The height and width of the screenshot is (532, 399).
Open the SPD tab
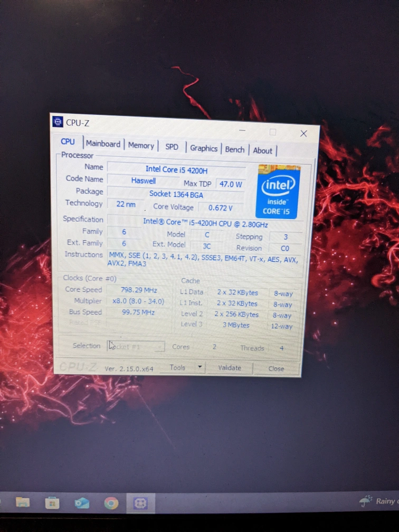click(172, 147)
